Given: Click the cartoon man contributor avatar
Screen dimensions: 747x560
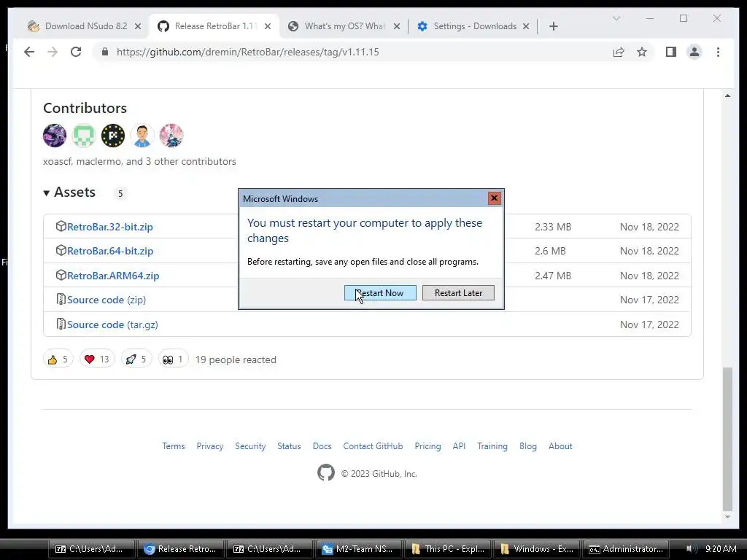Looking at the screenshot, I should point(142,135).
